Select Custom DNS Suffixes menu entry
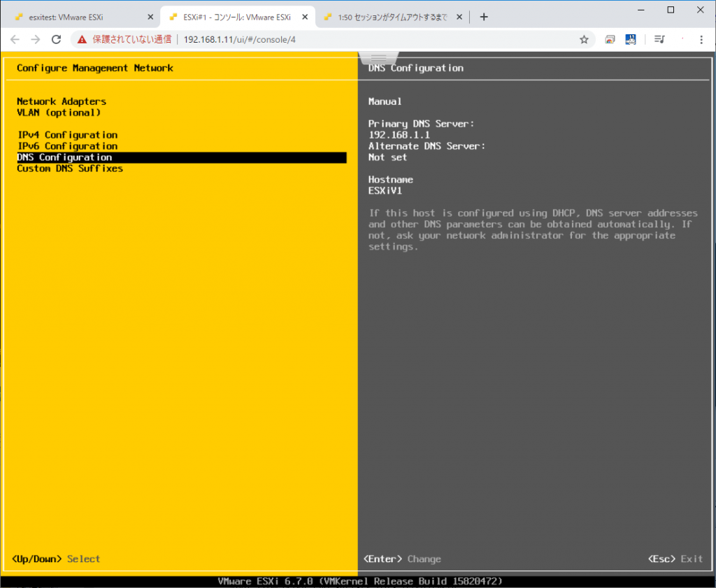The image size is (716, 588). (70, 168)
